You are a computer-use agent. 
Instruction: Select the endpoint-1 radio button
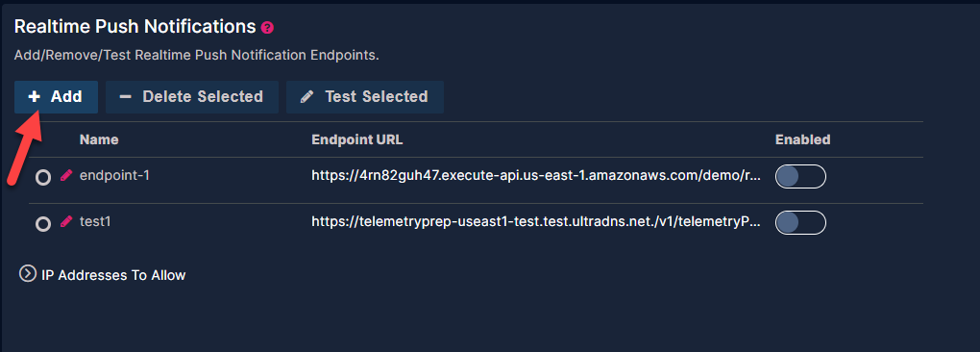[x=42, y=178]
